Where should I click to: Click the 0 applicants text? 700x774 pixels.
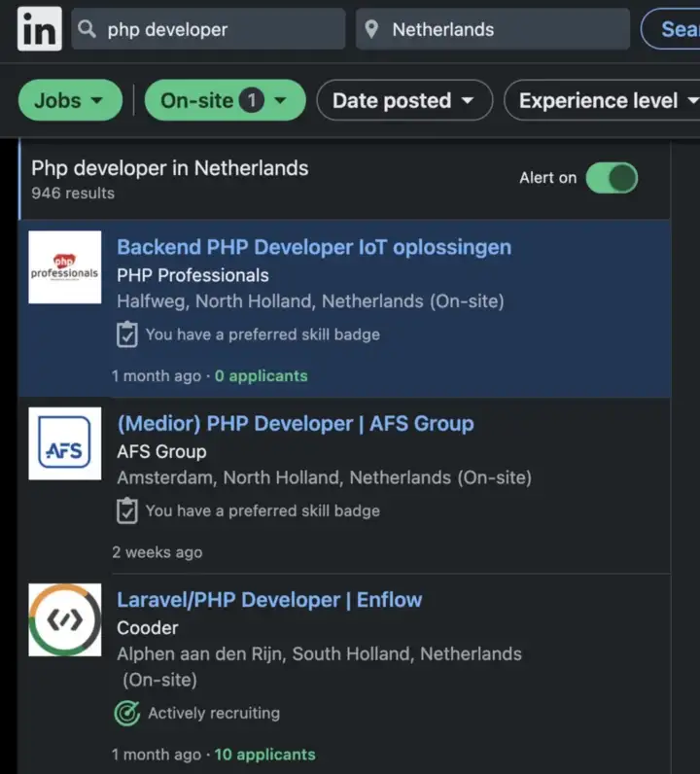point(262,376)
